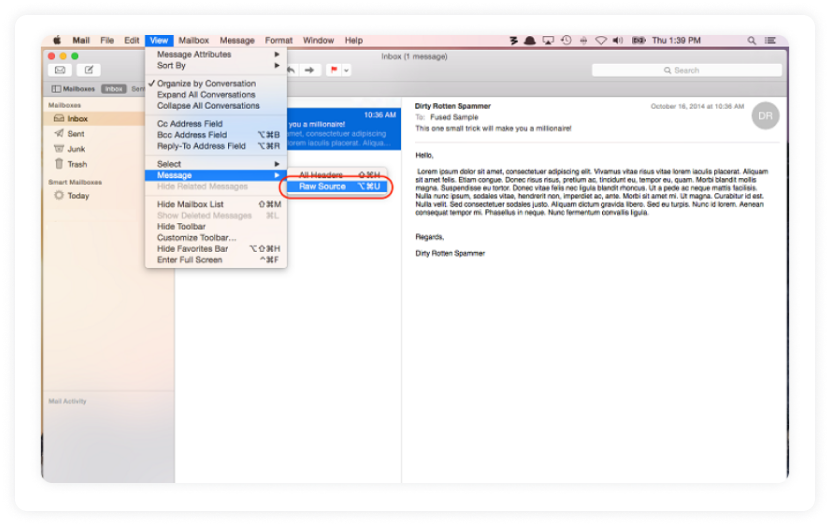Choose Raw Source from the submenu
The width and height of the screenshot is (830, 526).
coord(339,186)
